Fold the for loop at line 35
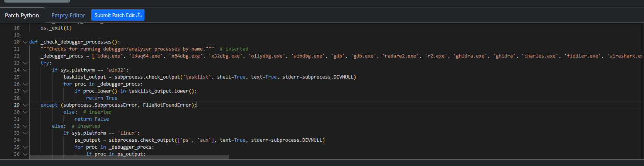644x166 pixels. [x=25, y=147]
